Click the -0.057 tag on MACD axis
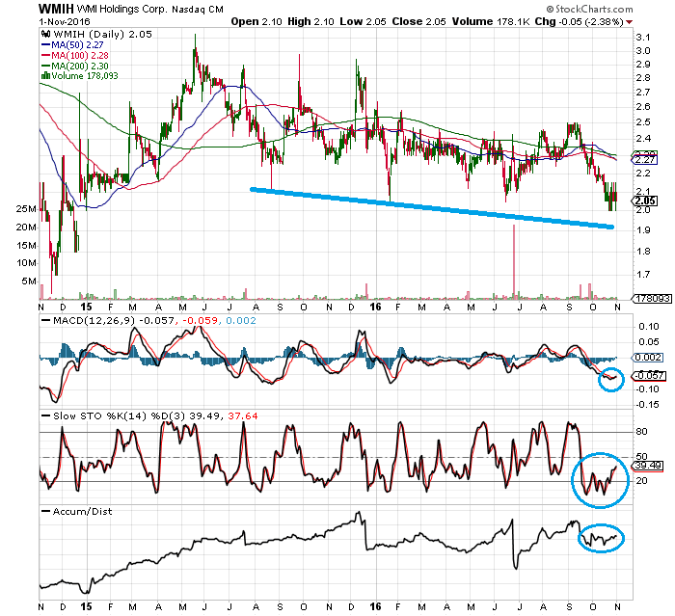 pos(649,376)
